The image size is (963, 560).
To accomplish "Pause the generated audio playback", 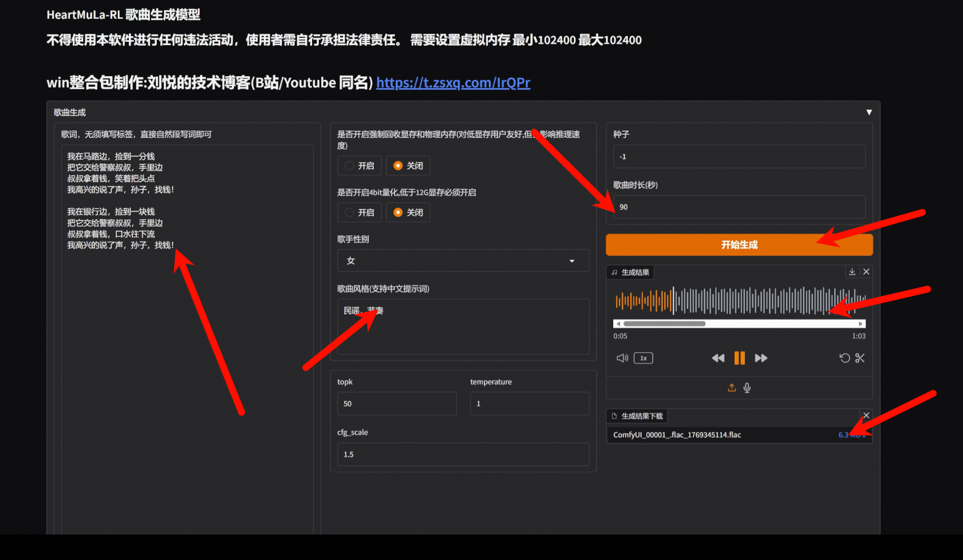I will 739,358.
